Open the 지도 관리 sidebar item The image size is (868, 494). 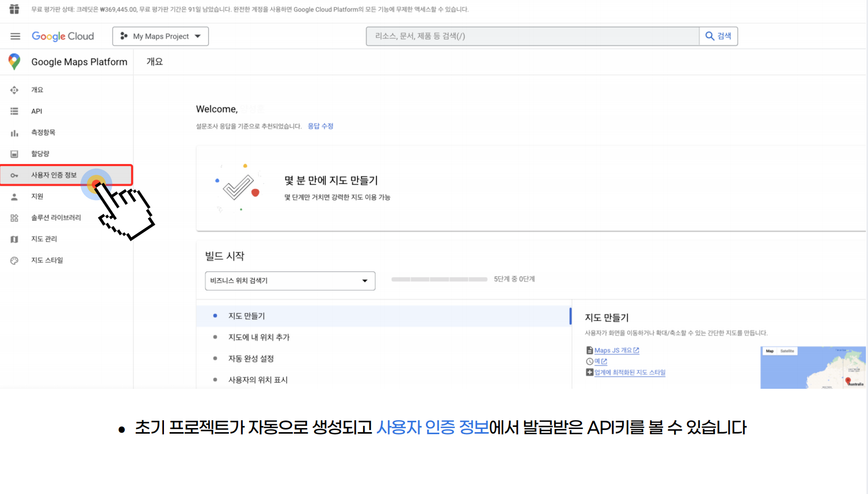pos(44,239)
